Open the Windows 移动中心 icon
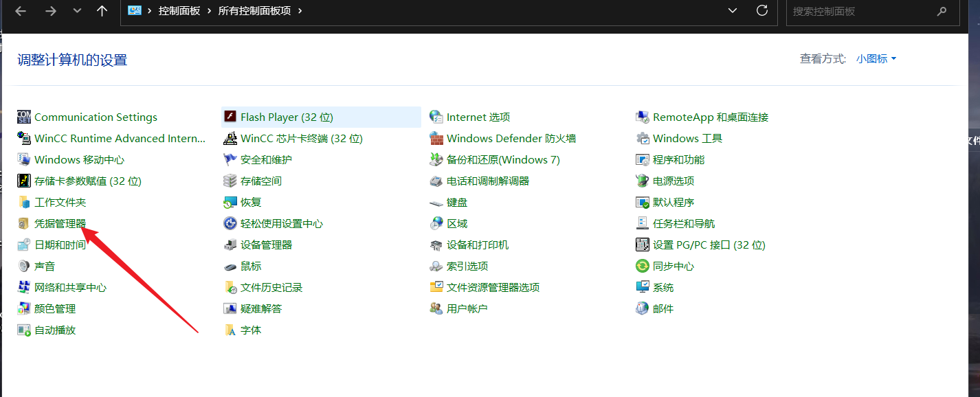The height and width of the screenshot is (397, 980). (x=24, y=159)
